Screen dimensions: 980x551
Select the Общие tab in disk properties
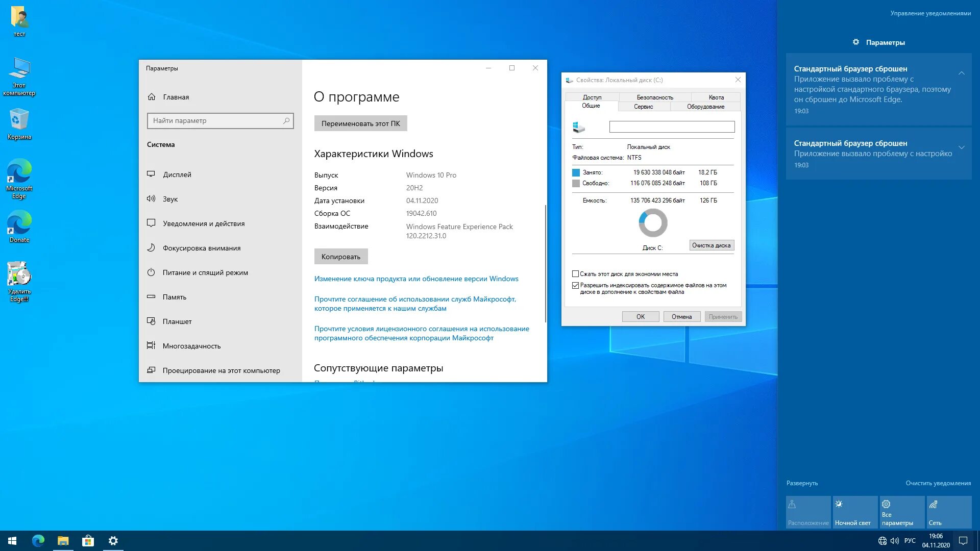tap(592, 106)
